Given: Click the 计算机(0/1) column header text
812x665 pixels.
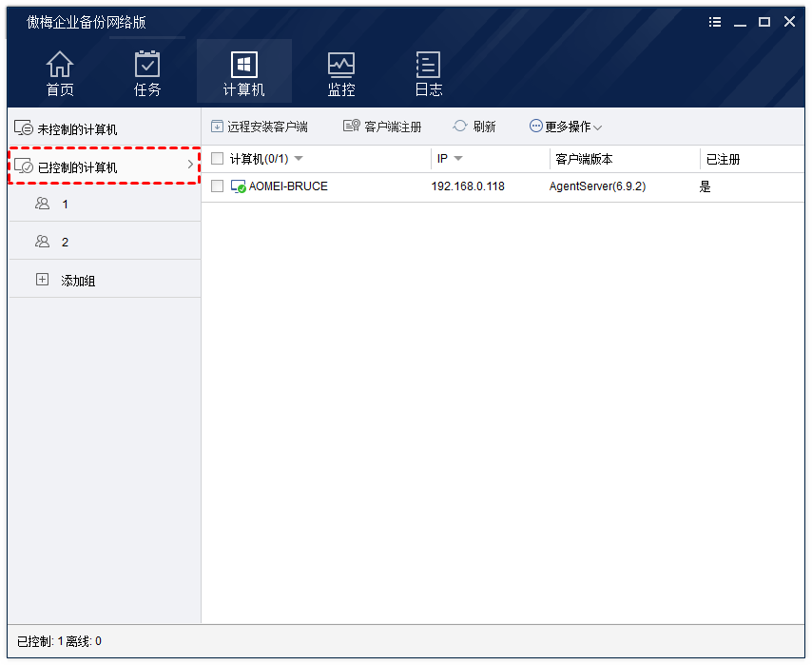Looking at the screenshot, I should point(259,159).
